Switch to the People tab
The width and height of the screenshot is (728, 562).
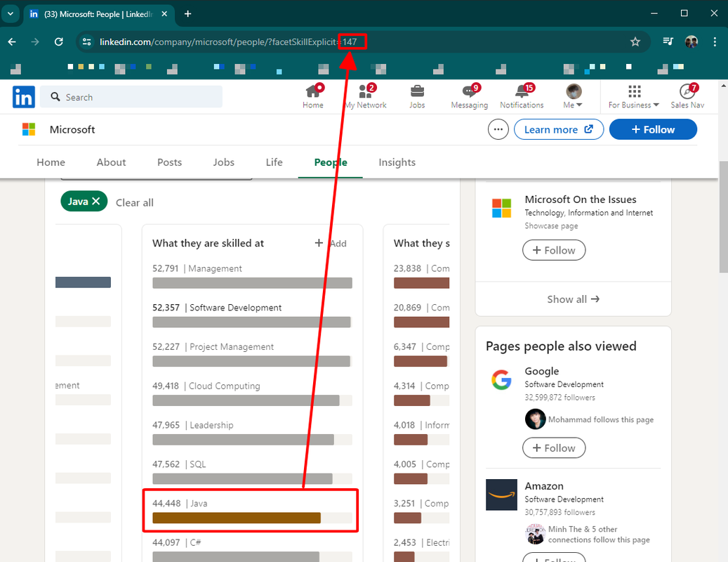331,162
